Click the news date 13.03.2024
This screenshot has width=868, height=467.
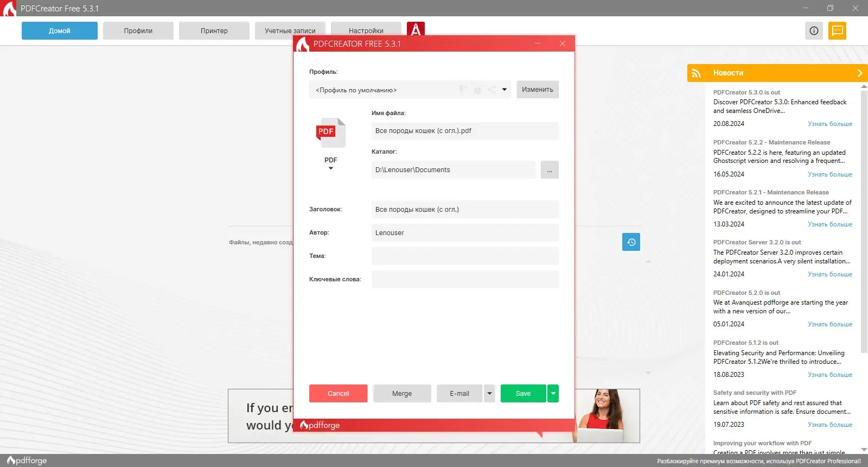coord(729,224)
